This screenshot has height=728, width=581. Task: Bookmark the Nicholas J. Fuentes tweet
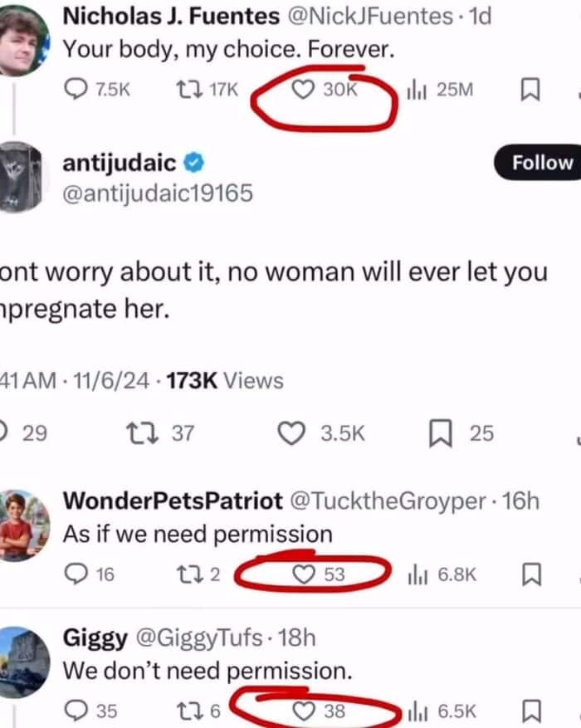coord(530,89)
